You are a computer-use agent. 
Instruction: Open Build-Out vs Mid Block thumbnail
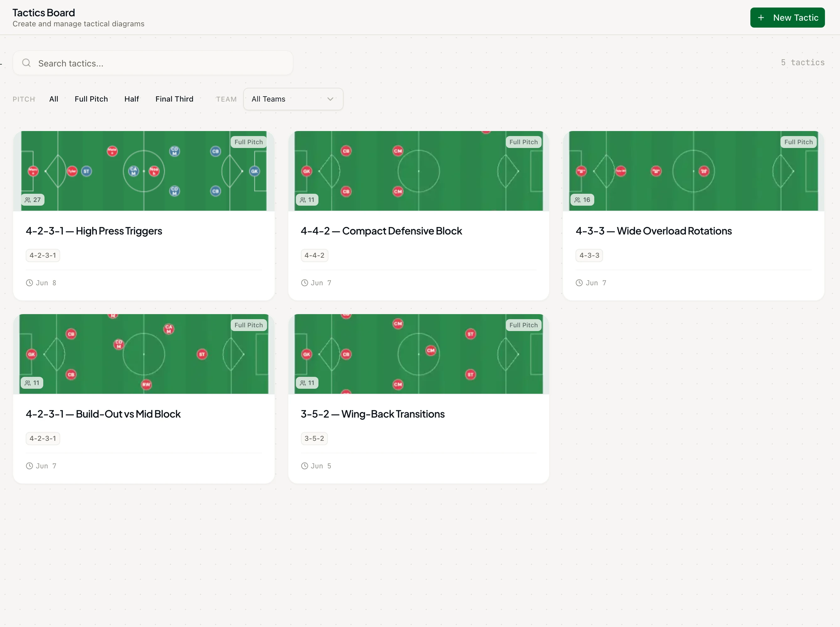144,354
